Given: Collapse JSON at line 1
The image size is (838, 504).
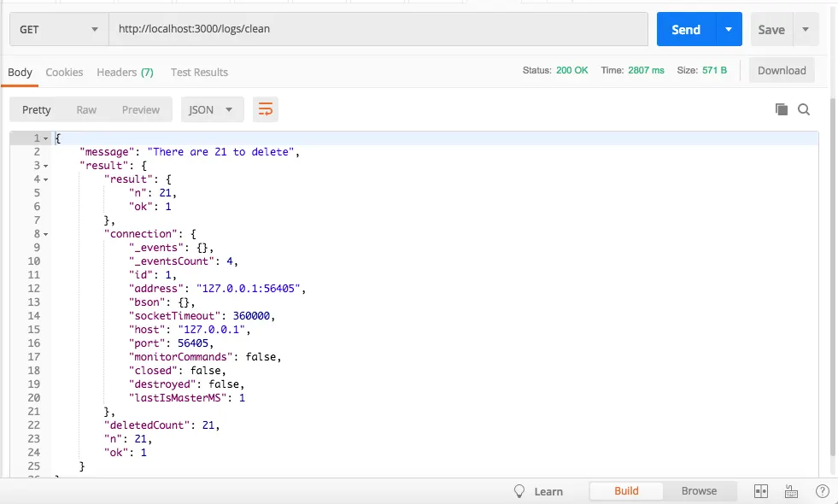Looking at the screenshot, I should pyautogui.click(x=46, y=138).
